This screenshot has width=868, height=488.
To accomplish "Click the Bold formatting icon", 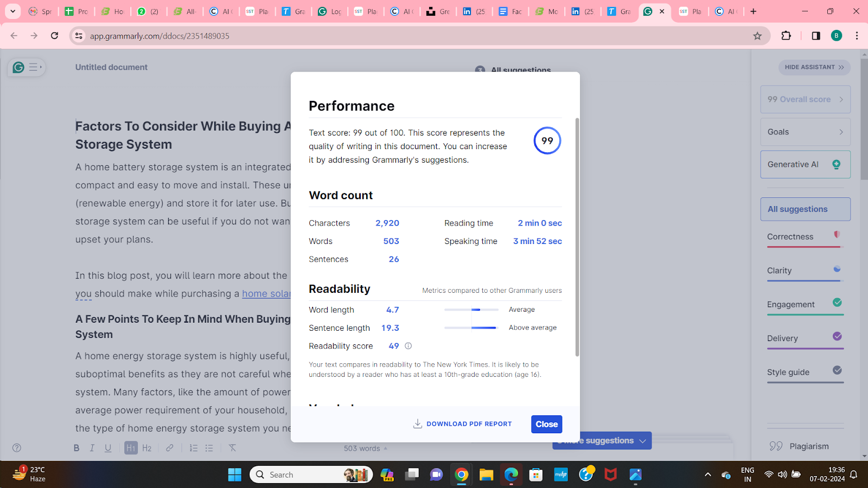I will click(76, 448).
